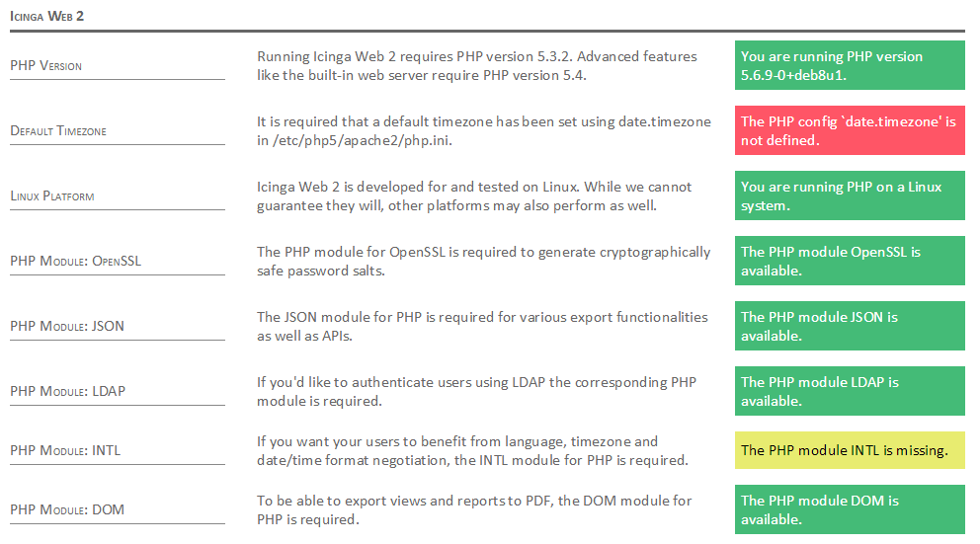Select the DOM is available status box

coord(850,510)
